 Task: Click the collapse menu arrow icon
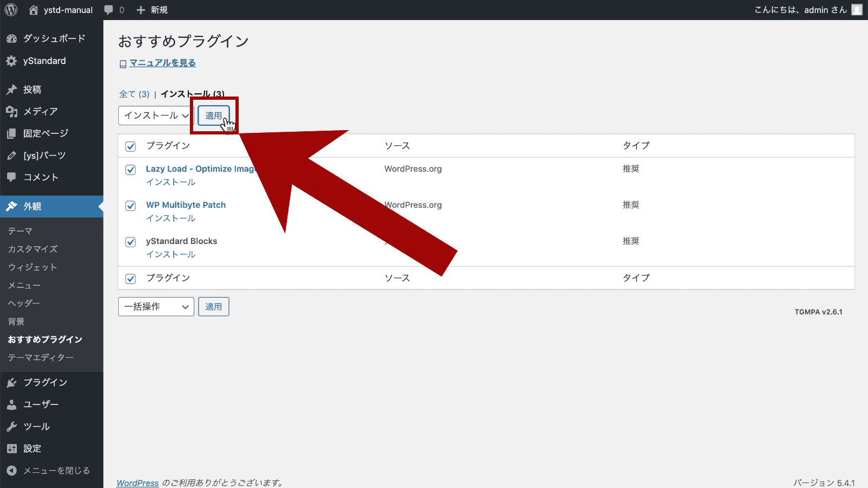pyautogui.click(x=11, y=471)
